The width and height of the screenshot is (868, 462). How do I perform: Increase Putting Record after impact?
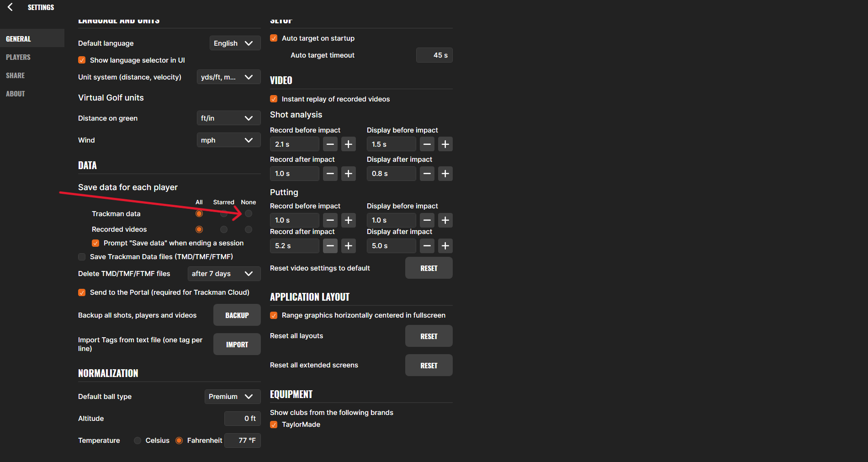pos(349,246)
